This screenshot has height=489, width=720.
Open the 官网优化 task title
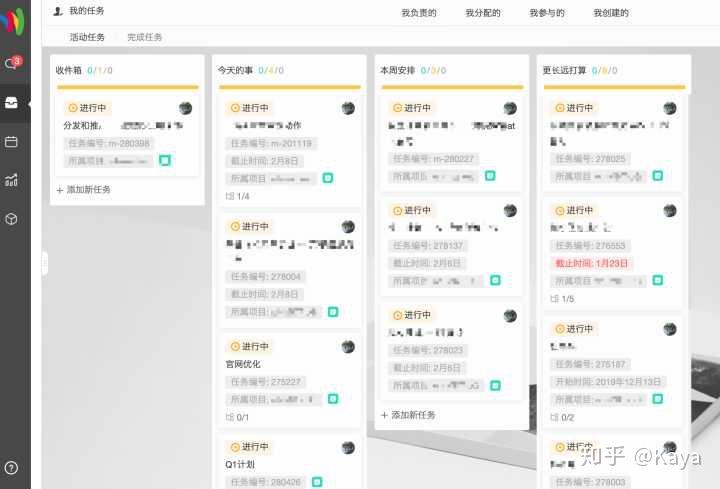tap(243, 364)
